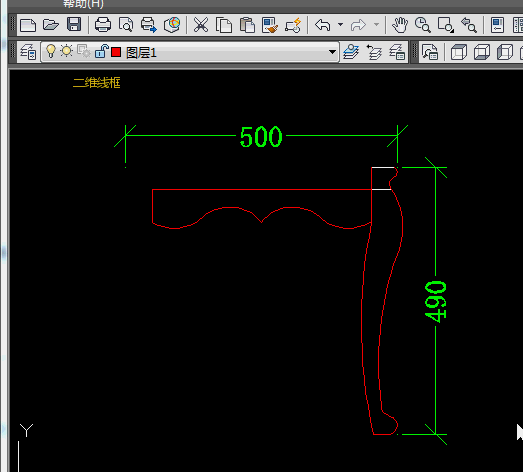Click the 二维线框 visual style label
This screenshot has width=523, height=472.
[x=96, y=83]
